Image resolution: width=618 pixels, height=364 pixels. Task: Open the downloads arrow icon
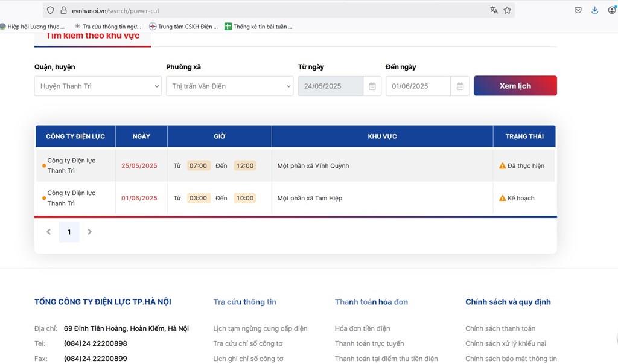594,10
